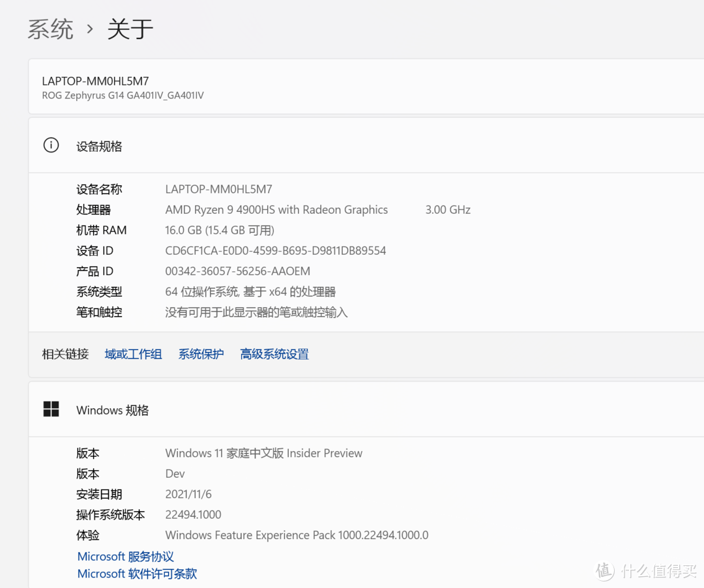The height and width of the screenshot is (588, 704).
Task: Click the 操作系统版本 value 22494.1000
Action: tap(193, 514)
